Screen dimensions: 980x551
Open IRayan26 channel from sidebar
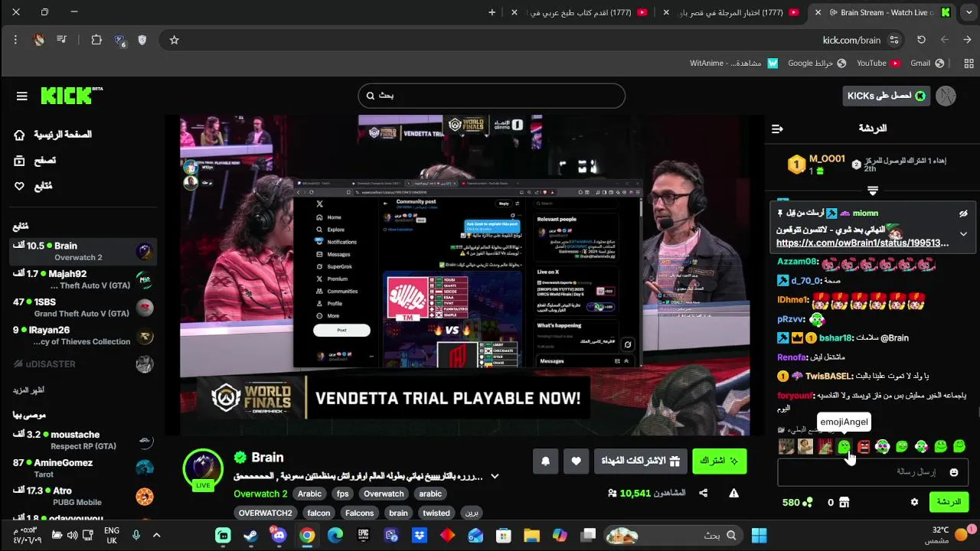point(83,336)
